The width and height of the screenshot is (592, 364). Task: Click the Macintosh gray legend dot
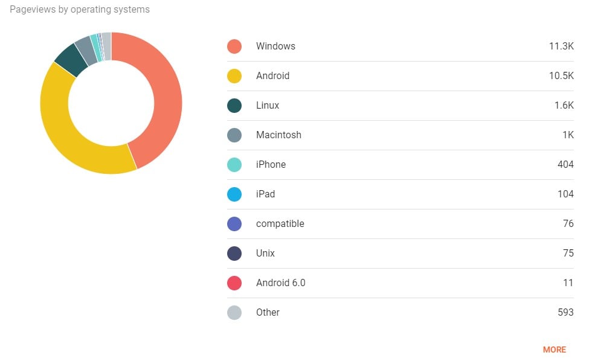tap(234, 135)
